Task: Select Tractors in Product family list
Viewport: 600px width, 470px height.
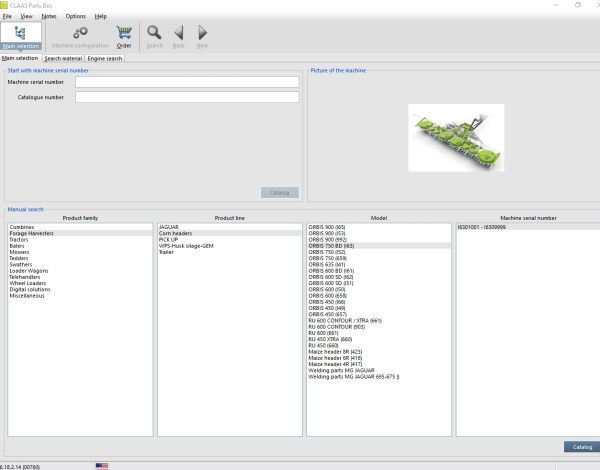Action: point(80,240)
